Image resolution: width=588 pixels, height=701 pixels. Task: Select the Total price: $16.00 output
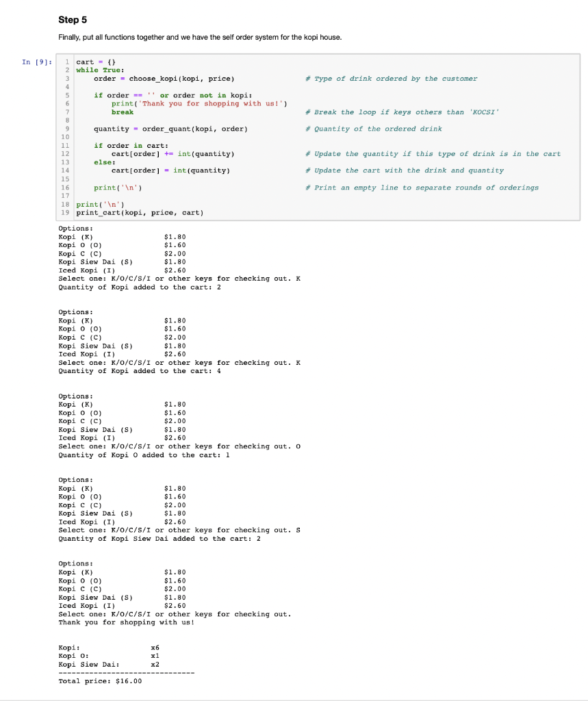pos(100,680)
